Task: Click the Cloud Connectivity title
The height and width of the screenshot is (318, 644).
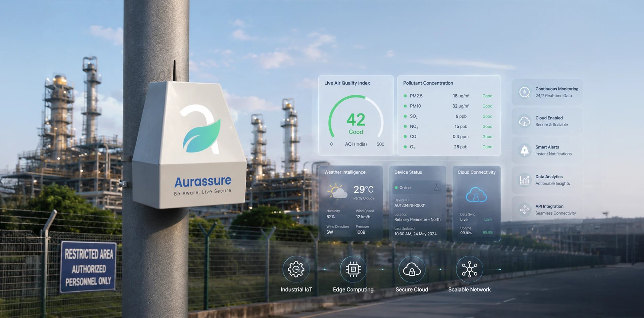Action: point(476,172)
